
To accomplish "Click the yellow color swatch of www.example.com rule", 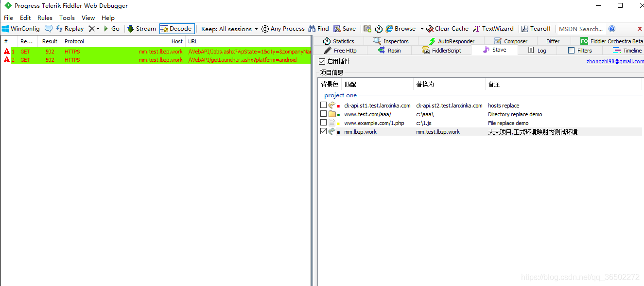I will (x=339, y=124).
